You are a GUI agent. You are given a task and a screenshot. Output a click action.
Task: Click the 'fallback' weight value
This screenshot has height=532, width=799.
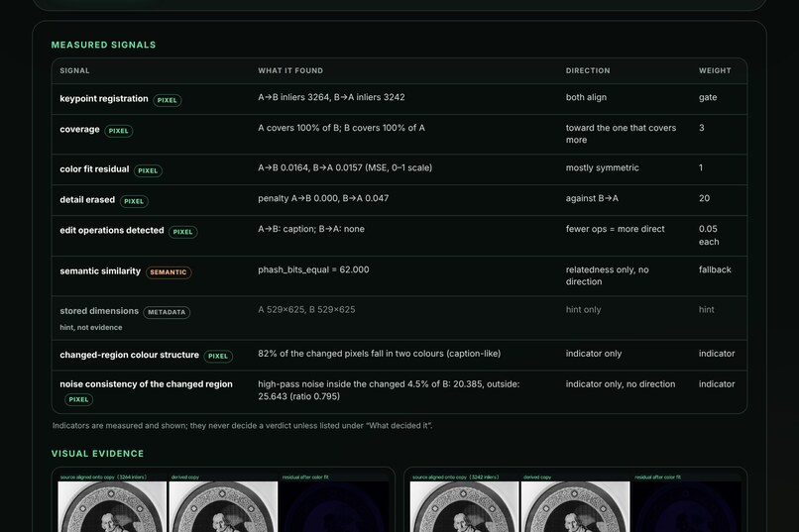coord(715,269)
